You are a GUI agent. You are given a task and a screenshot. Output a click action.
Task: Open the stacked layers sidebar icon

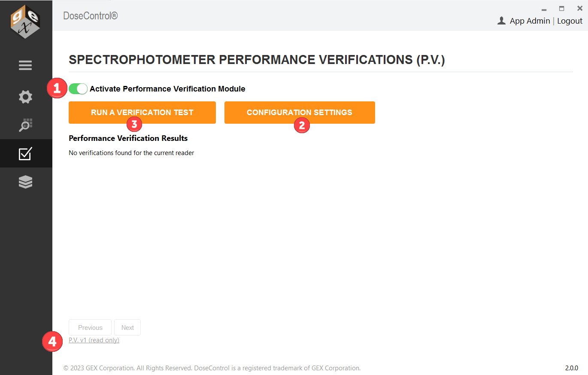[25, 182]
